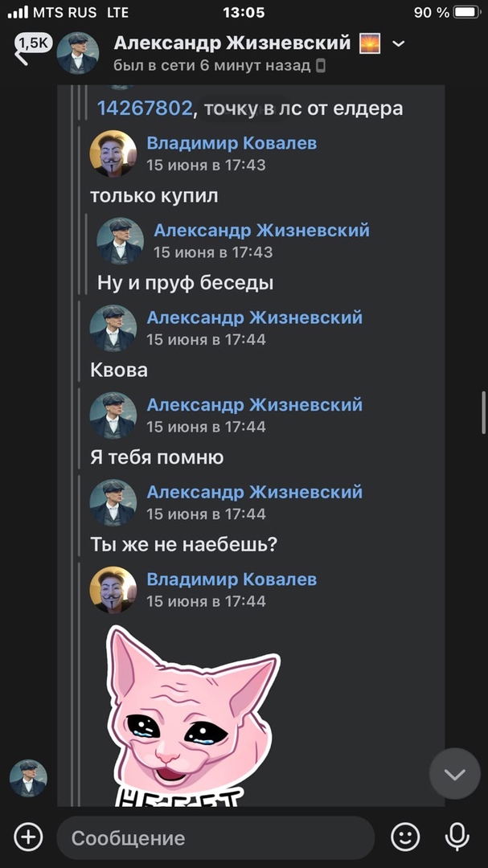Jump to latest messages with down-arrow button

coord(455,774)
